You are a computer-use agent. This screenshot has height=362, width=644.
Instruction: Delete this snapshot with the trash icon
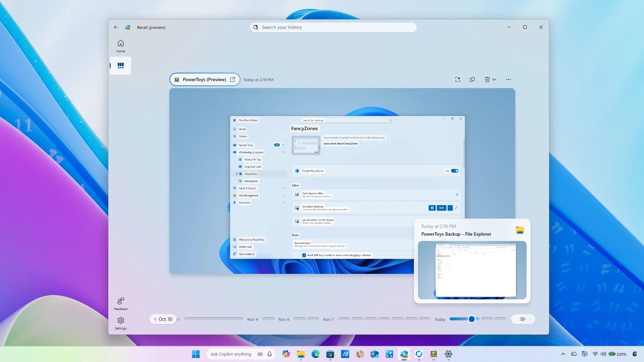487,79
